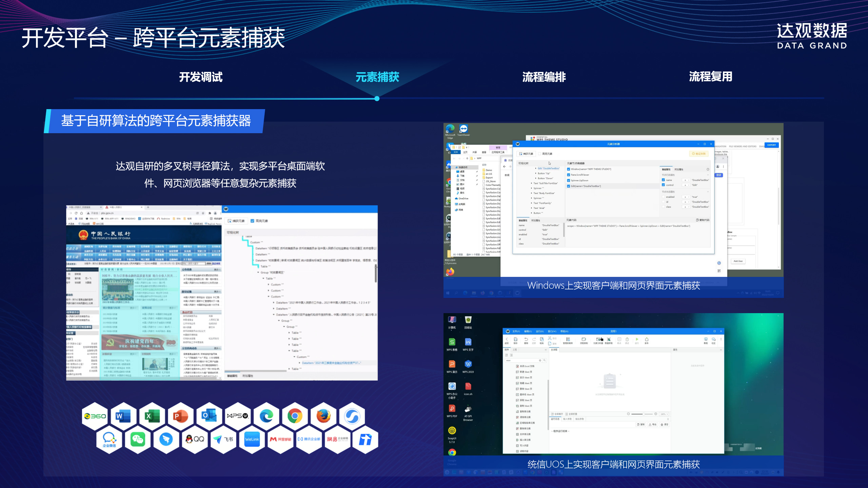
Task: Check the enabled attribute checkbox
Action: pyautogui.click(x=663, y=197)
